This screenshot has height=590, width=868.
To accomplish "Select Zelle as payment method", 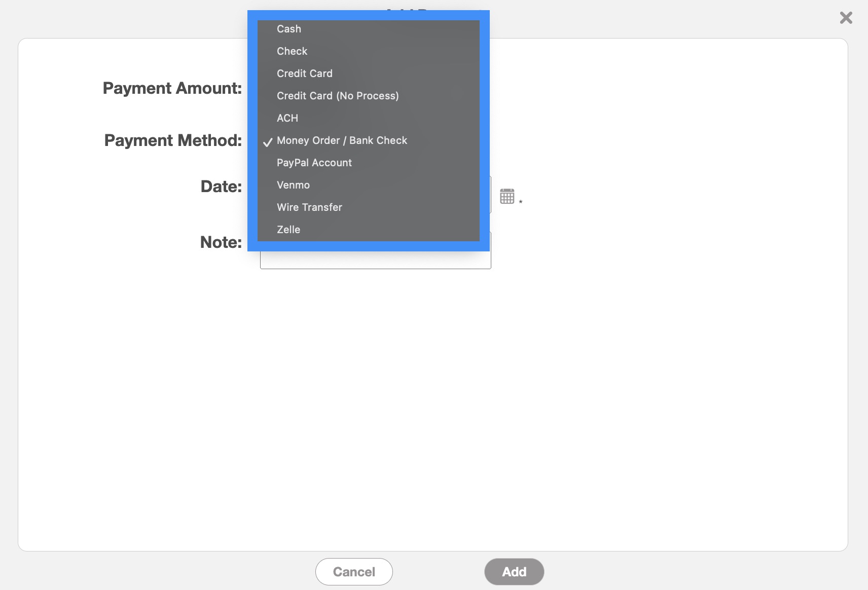I will 288,230.
